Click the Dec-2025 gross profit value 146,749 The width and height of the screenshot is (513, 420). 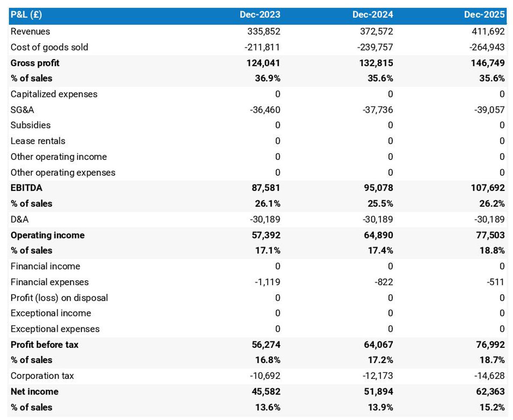pos(487,63)
